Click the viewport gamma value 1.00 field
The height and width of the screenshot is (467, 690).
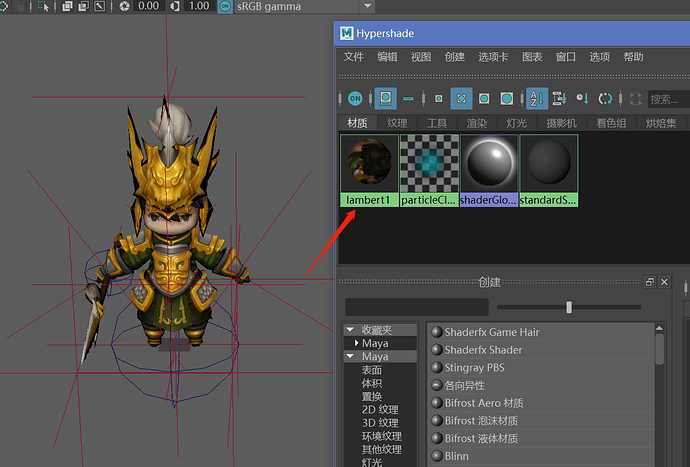pyautogui.click(x=199, y=6)
